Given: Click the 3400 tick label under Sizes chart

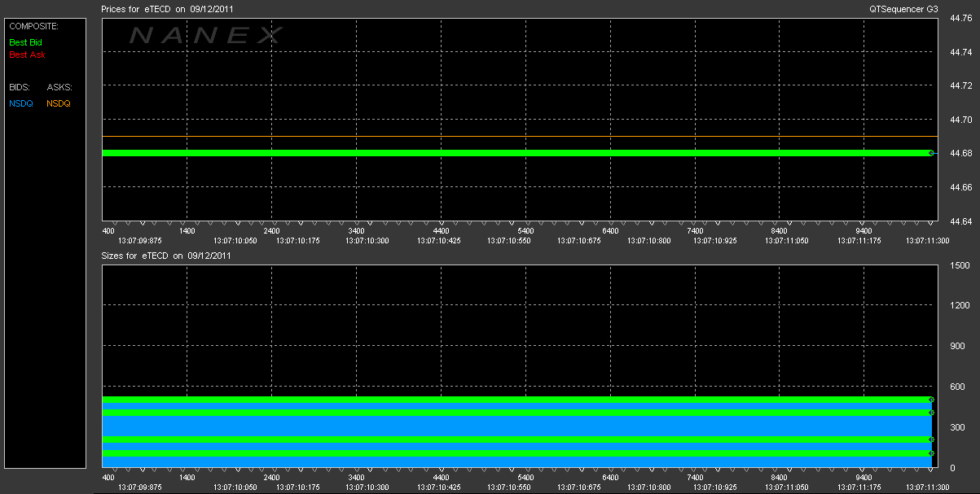Looking at the screenshot, I should (x=356, y=478).
